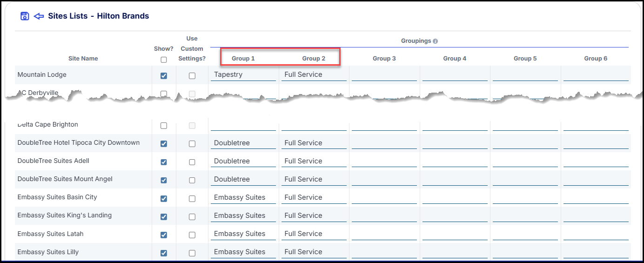Edit Group 1 Doubletree for Tipoca City Downtown
This screenshot has width=644, height=263.
point(243,143)
